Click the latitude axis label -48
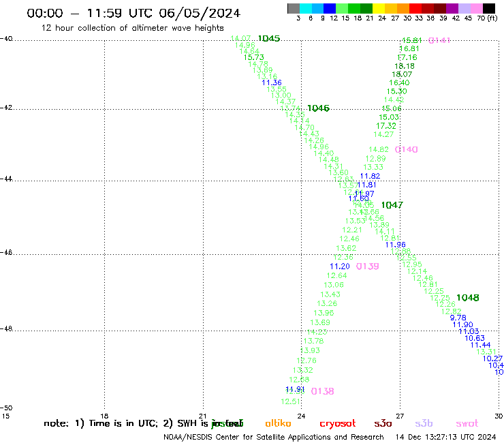 [6, 329]
